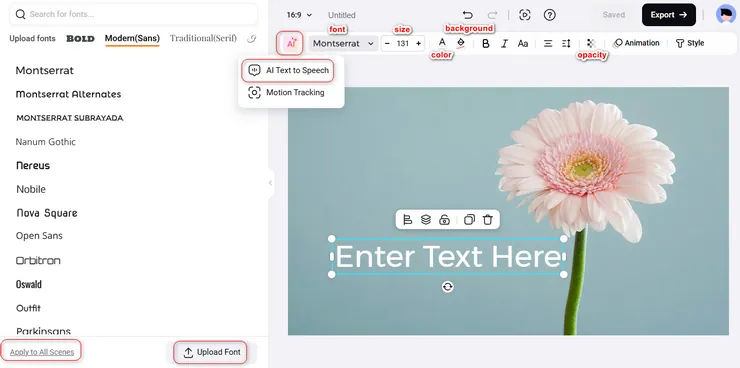Undo the last action
Viewport: 740px width, 368px height.
coord(467,15)
